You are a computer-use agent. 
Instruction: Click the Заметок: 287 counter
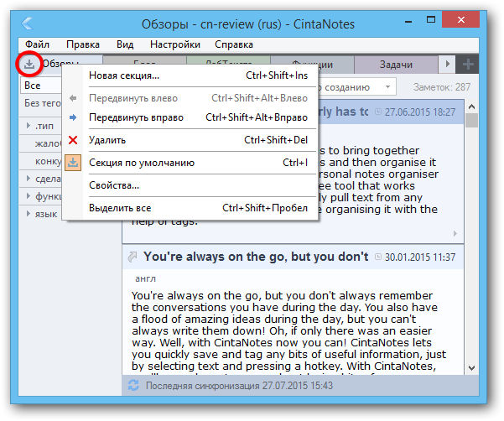(x=442, y=87)
